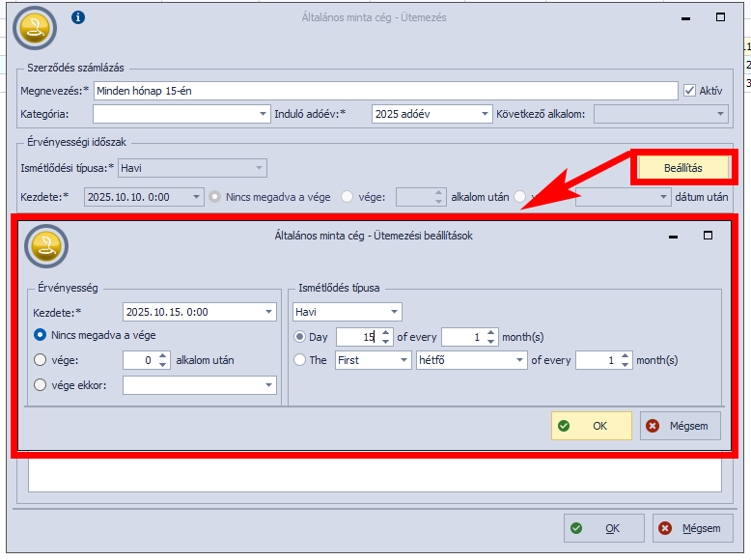
Task: Maximize the Ütemezési beállítások dialog
Action: pos(708,235)
